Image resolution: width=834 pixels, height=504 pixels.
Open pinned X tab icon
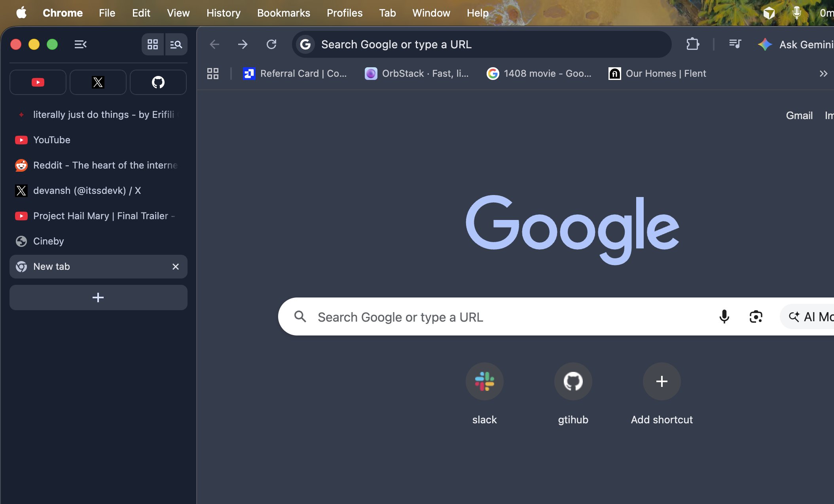coord(98,82)
